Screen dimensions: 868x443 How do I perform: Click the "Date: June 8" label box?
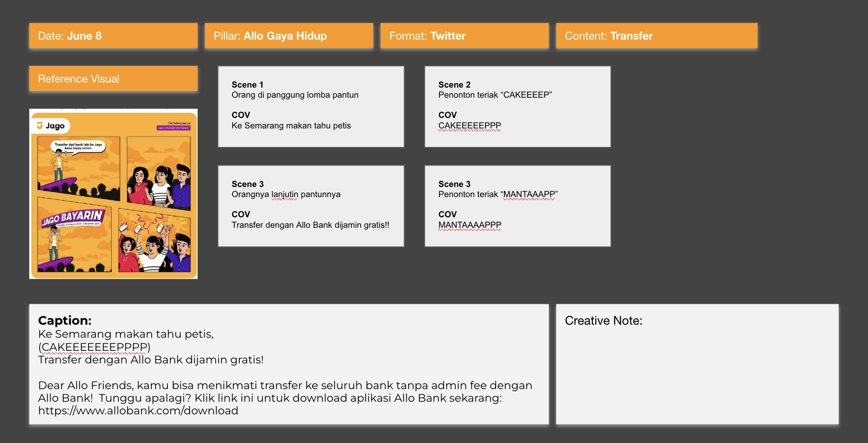click(113, 36)
